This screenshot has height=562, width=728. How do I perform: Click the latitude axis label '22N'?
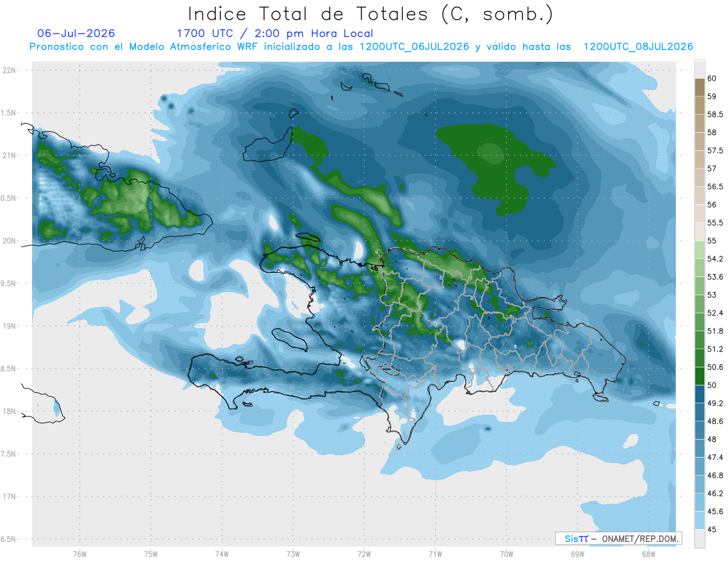click(x=9, y=70)
